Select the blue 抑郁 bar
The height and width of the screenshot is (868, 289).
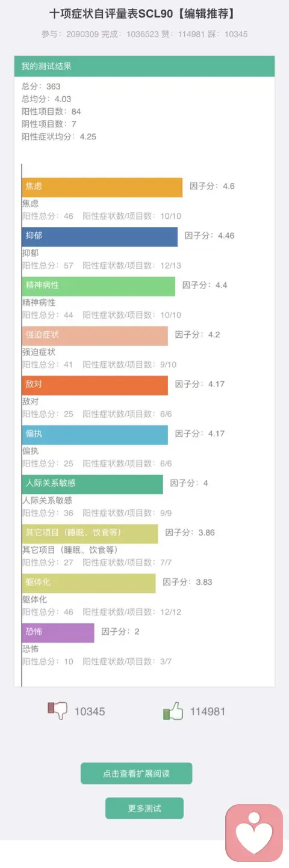(x=100, y=237)
